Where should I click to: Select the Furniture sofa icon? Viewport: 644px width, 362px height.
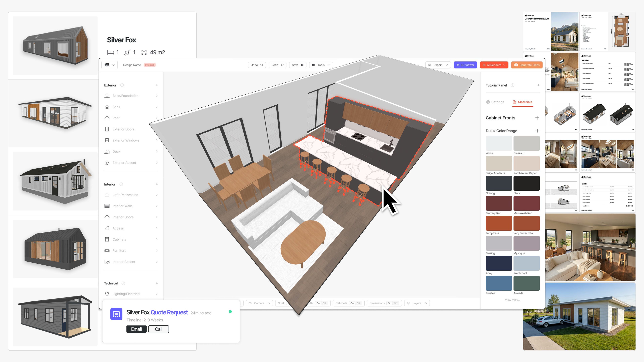[x=107, y=251]
